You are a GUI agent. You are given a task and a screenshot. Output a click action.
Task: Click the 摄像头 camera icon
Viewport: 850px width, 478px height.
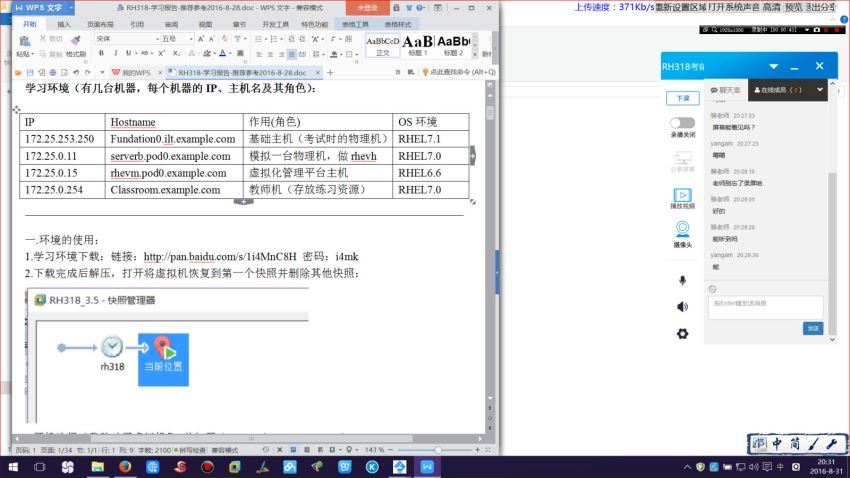pos(682,229)
